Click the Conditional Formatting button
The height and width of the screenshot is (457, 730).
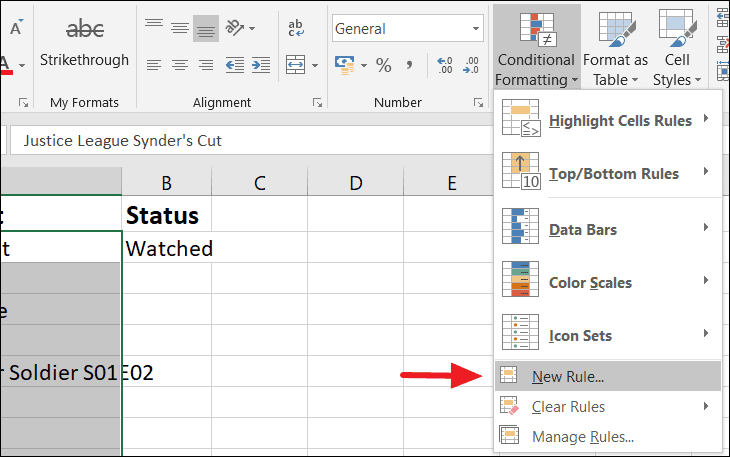pyautogui.click(x=536, y=48)
